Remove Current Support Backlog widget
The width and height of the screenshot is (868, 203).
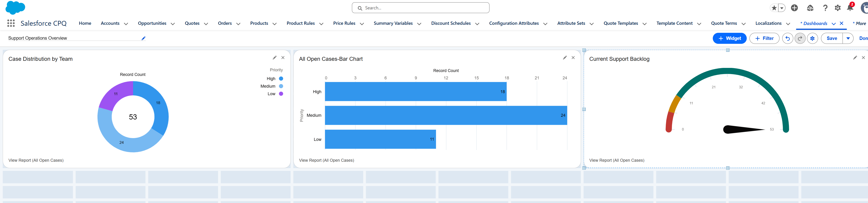coord(863,58)
